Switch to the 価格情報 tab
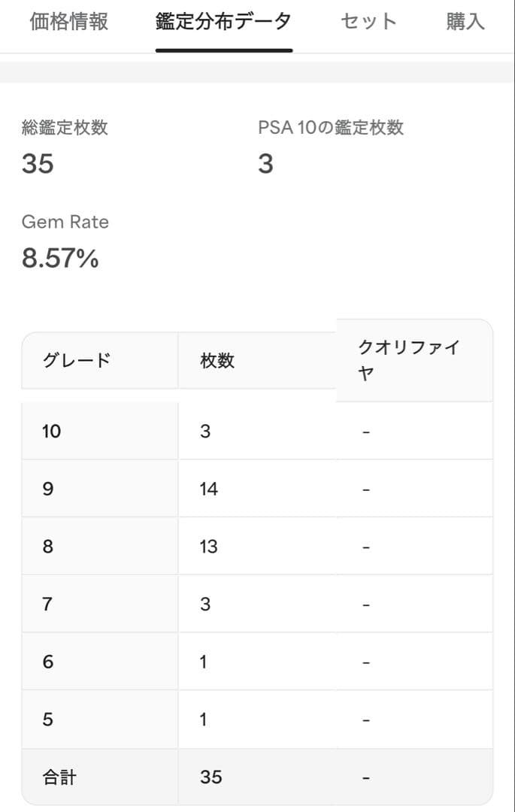This screenshot has height=812, width=515. point(69,22)
